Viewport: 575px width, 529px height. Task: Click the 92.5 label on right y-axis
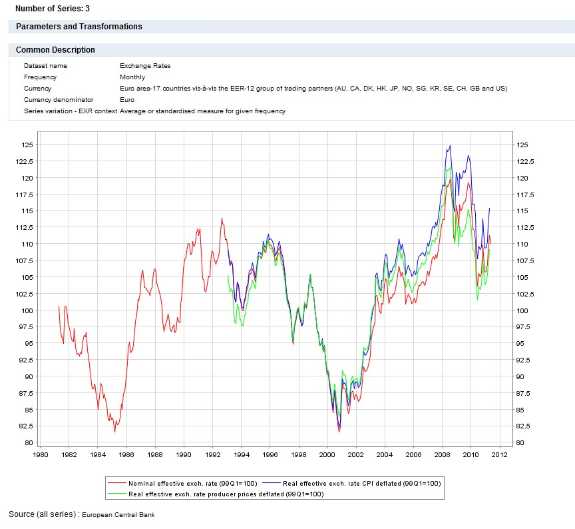523,360
